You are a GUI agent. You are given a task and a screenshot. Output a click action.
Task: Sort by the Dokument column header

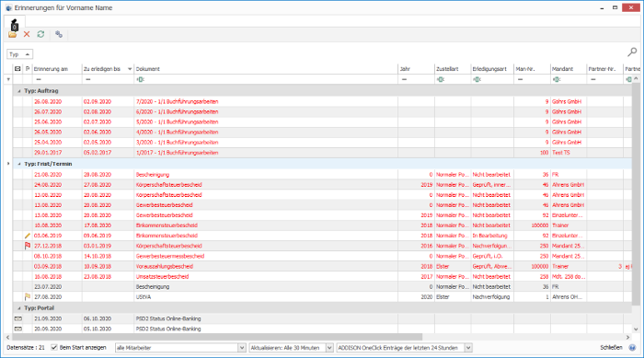266,69
